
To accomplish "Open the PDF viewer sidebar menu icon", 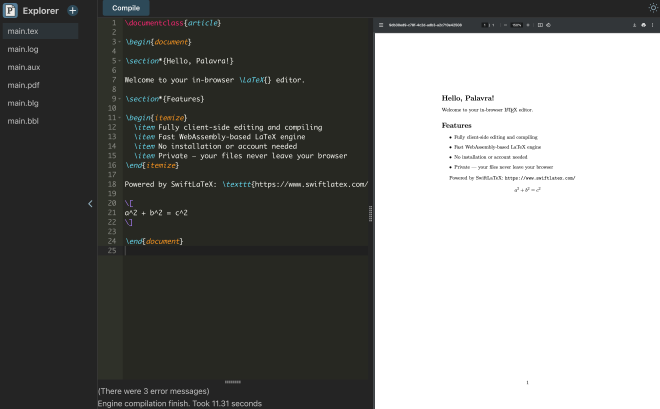I will pos(381,24).
